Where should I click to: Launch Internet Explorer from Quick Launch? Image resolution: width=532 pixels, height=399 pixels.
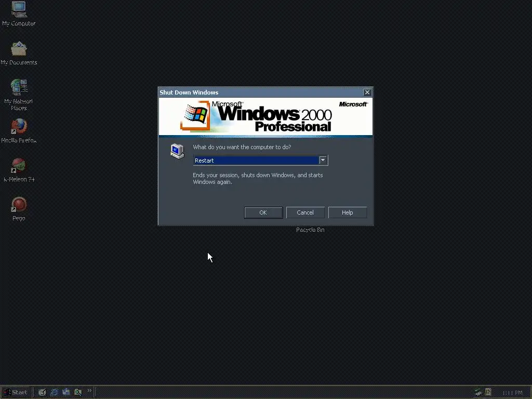(x=54, y=392)
